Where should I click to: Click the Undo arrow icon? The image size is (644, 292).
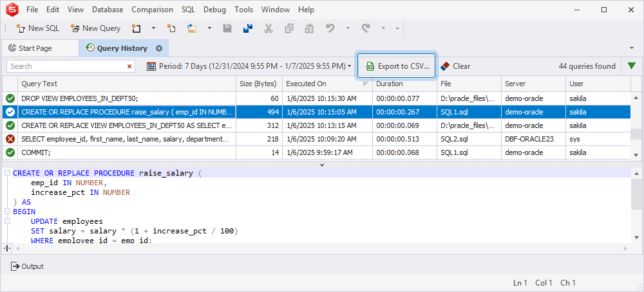point(330,28)
